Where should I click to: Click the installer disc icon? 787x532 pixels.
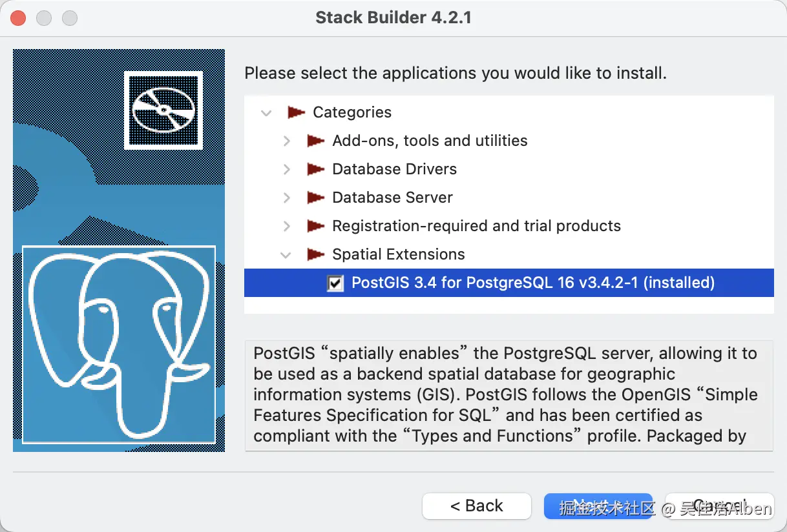tap(163, 110)
